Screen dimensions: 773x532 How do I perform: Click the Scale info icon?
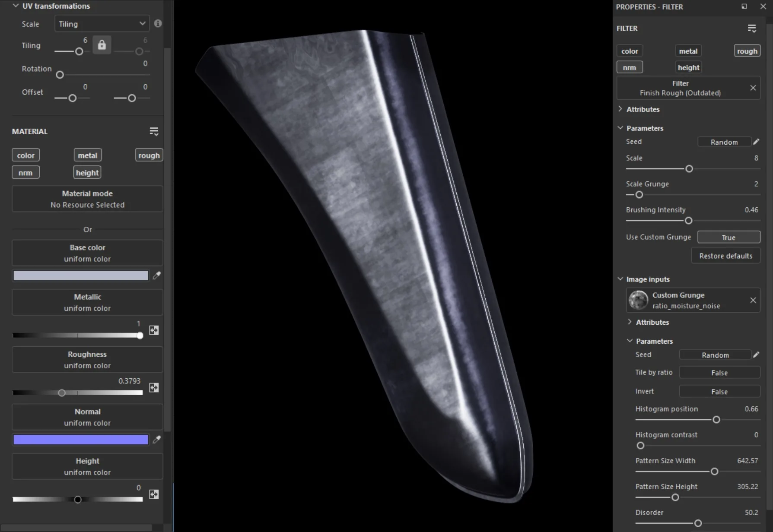click(x=158, y=24)
